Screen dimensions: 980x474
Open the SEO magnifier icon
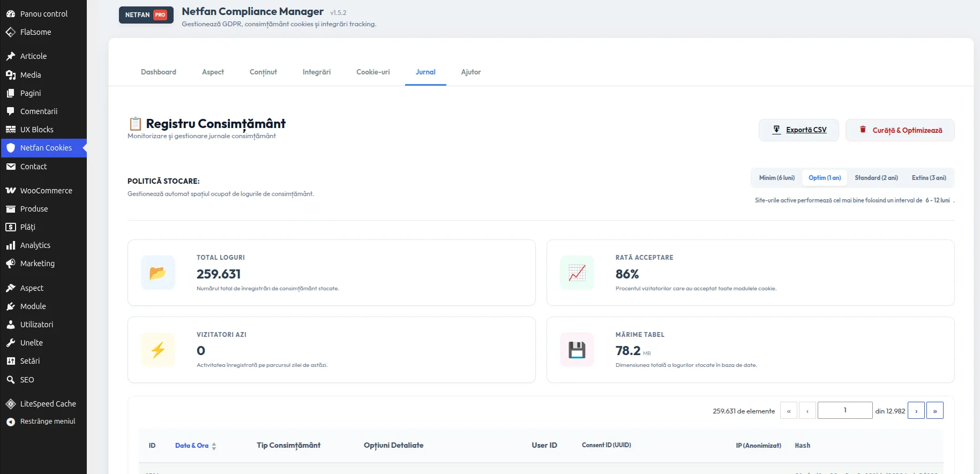(x=11, y=380)
